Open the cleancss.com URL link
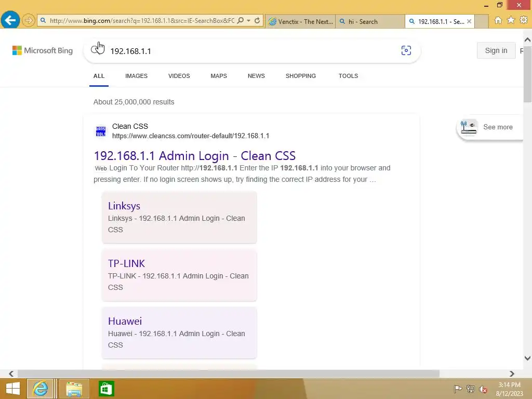This screenshot has width=532, height=399. (x=191, y=136)
